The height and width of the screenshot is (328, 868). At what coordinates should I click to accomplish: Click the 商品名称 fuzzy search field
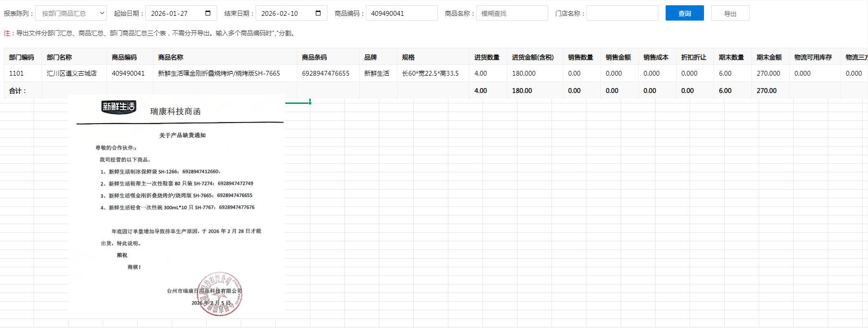pyautogui.click(x=512, y=13)
